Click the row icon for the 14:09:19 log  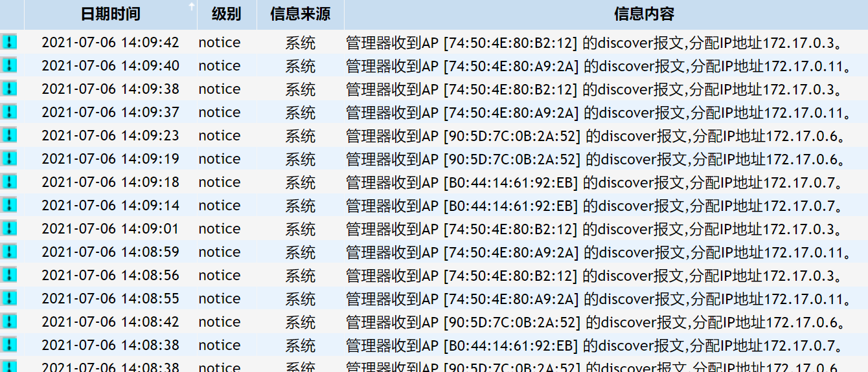point(9,159)
